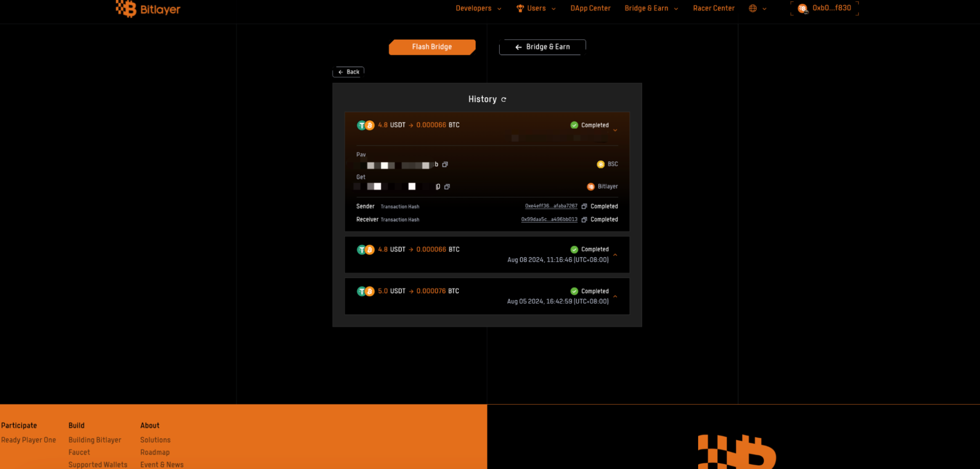Screen dimensions: 980x469
Task: Copy the Get address
Action: coord(447,187)
